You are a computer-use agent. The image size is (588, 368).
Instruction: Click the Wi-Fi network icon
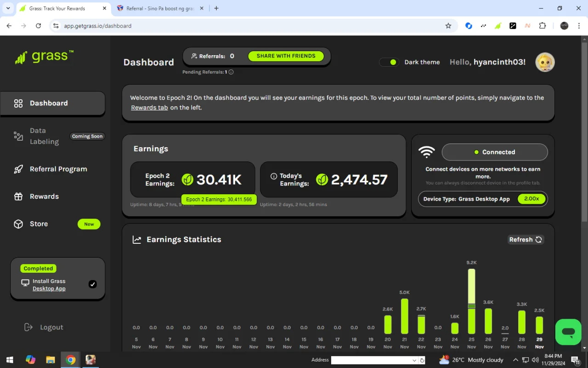click(427, 152)
